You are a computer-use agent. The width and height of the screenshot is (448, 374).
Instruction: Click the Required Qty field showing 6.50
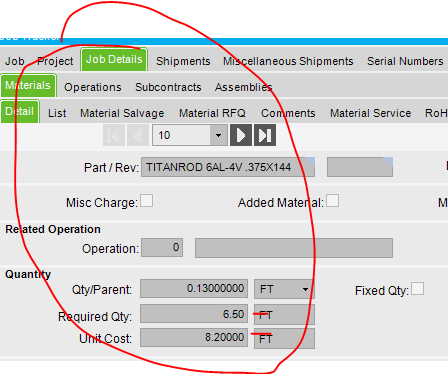[194, 314]
